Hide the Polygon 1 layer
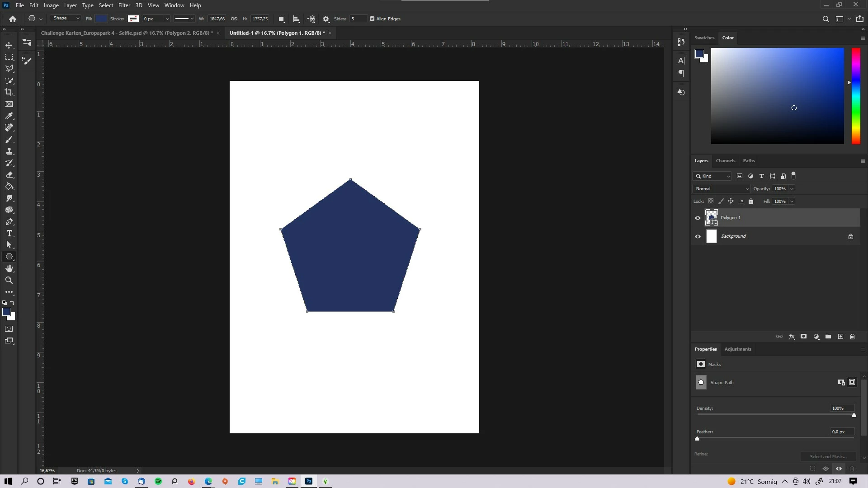 698,218
